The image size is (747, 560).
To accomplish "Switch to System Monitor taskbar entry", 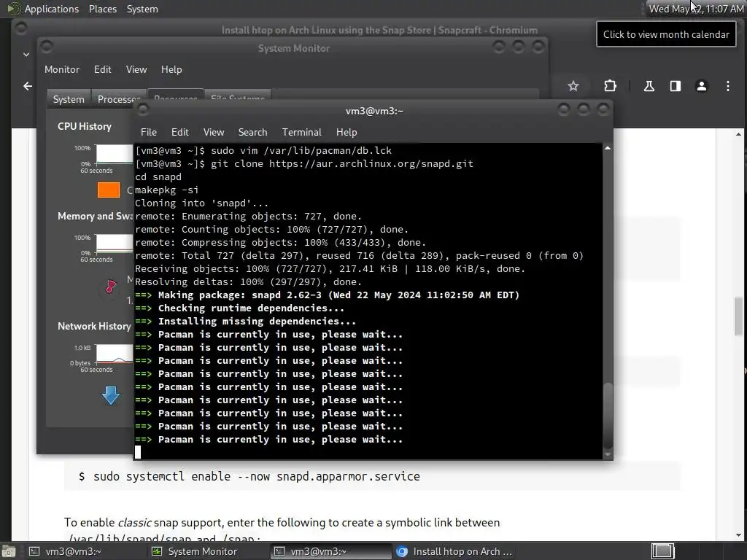I will 208,551.
